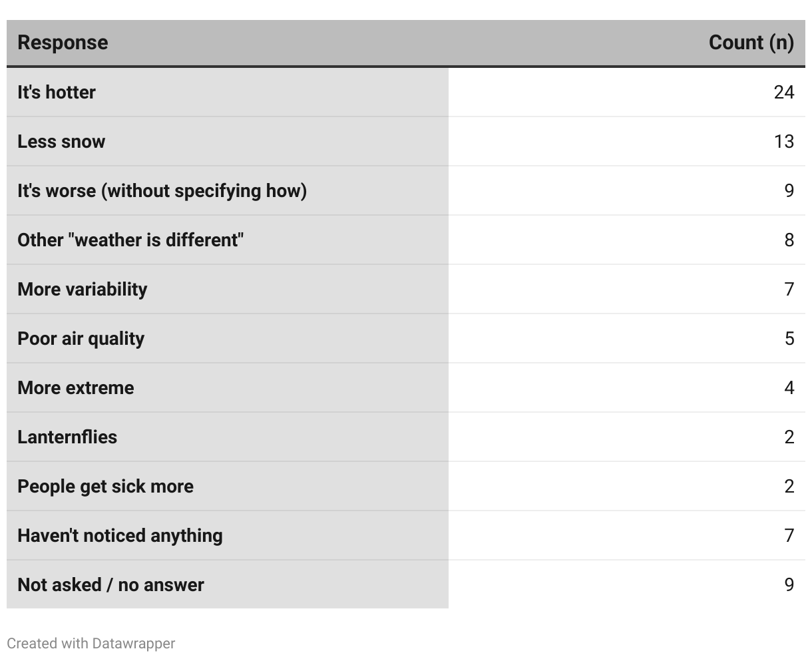Click the count value 4

[x=789, y=387]
